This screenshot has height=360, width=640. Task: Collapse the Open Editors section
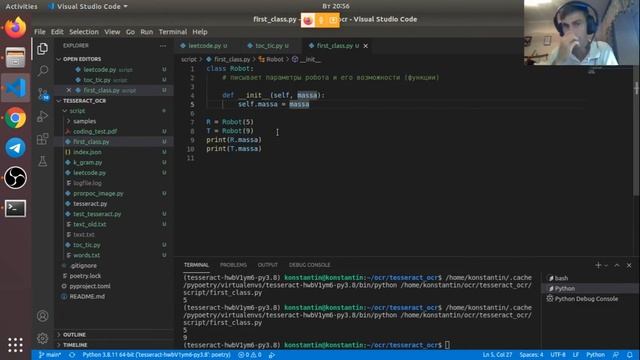(82, 59)
